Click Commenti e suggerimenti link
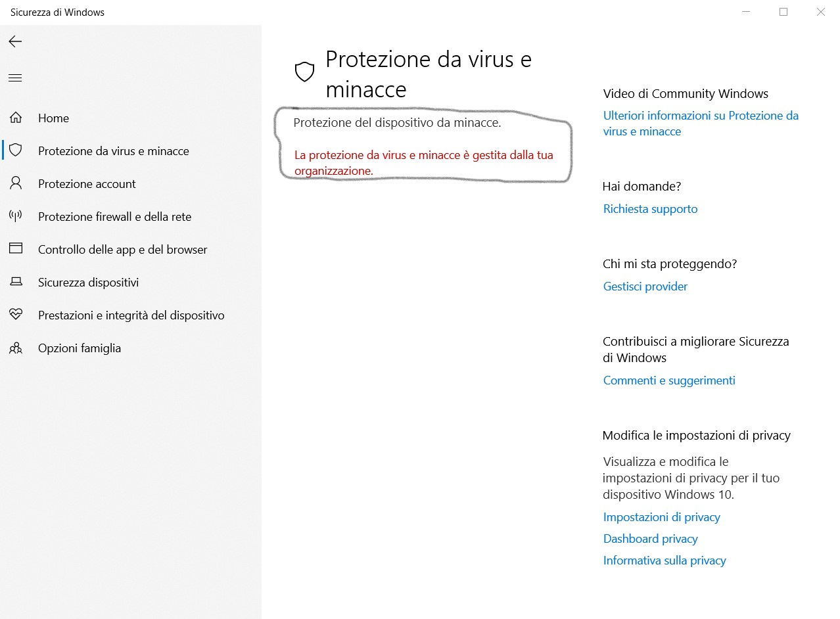This screenshot has width=840, height=619. [669, 380]
